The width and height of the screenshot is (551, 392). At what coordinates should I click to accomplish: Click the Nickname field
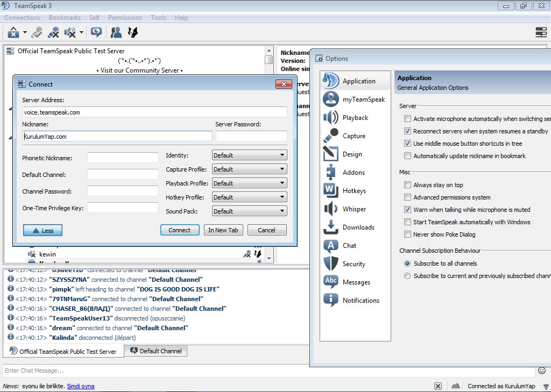click(117, 136)
